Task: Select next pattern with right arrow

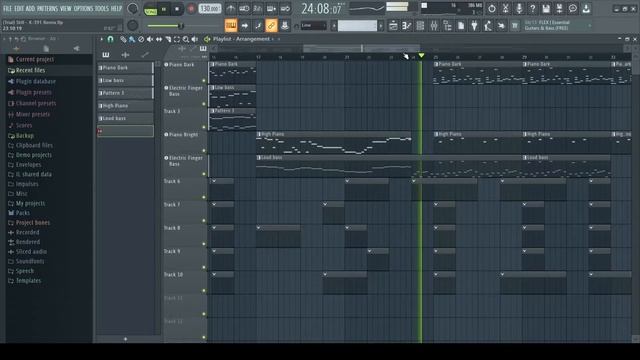Action: click(x=381, y=26)
